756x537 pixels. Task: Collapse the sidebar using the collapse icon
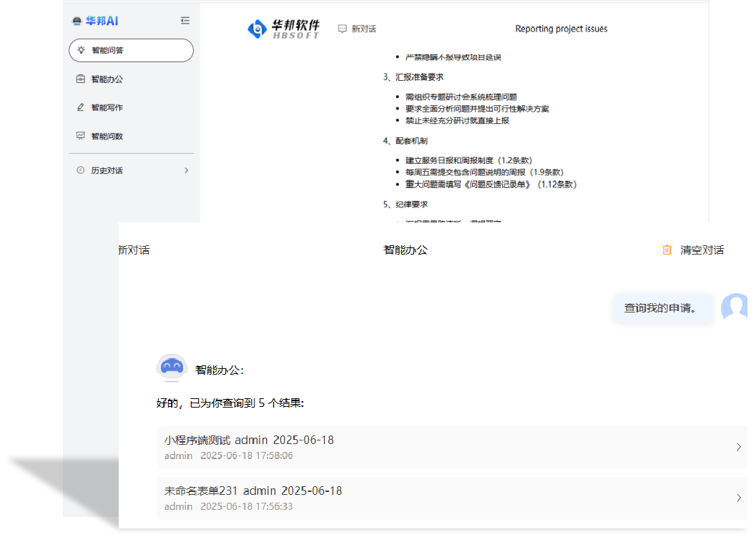coord(185,21)
